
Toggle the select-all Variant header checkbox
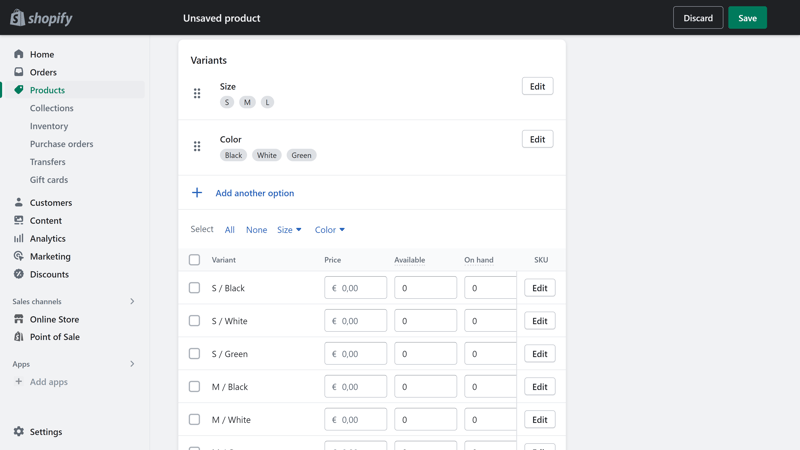(x=194, y=260)
